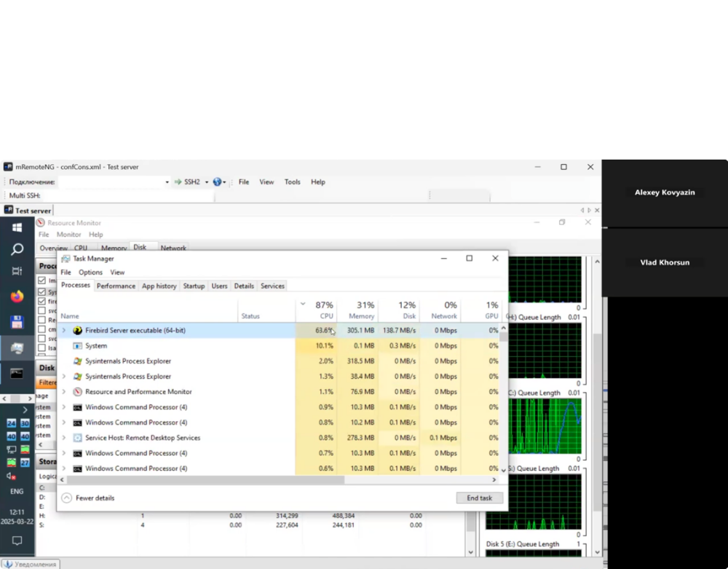Expand Windows Command Processor row at 0.6% CPU
728x569 pixels.
pos(64,468)
